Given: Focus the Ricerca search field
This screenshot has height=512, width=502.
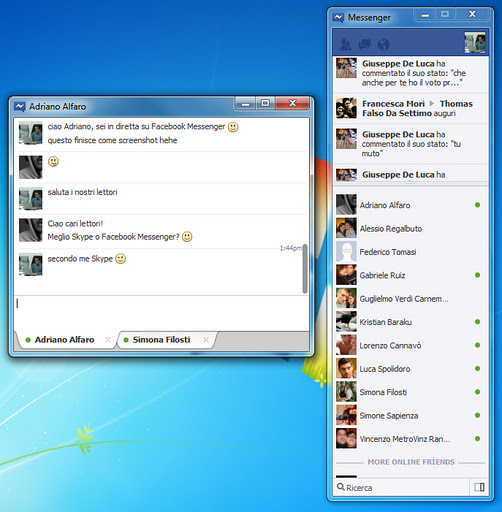Looking at the screenshot, I should (x=401, y=487).
